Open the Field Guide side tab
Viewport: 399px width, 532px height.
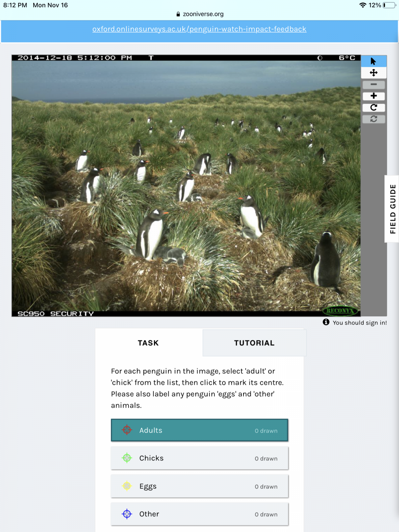click(x=392, y=209)
